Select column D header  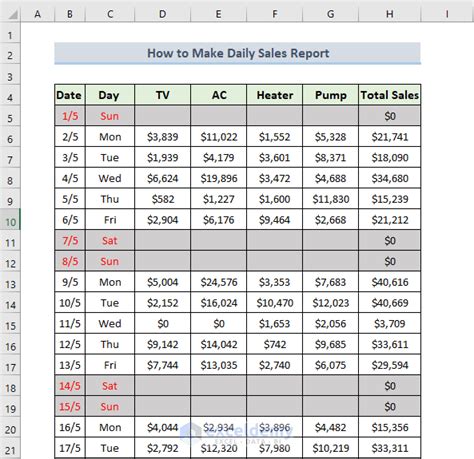pyautogui.click(x=163, y=14)
